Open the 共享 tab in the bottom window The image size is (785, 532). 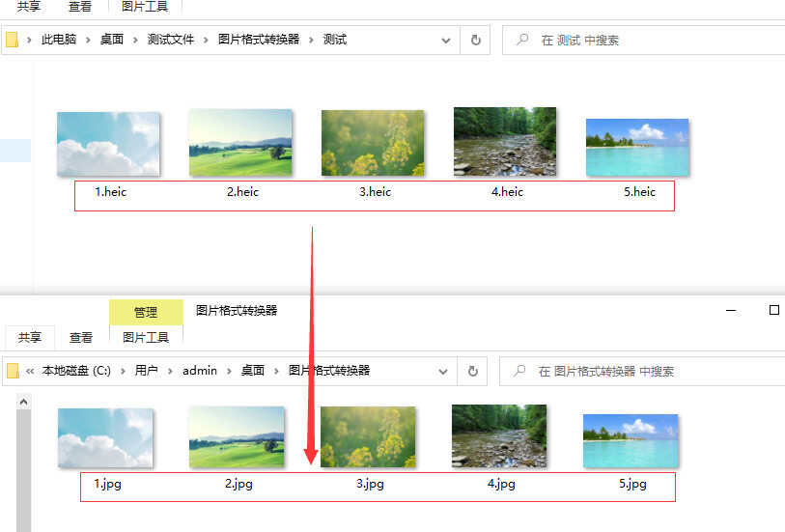click(30, 338)
